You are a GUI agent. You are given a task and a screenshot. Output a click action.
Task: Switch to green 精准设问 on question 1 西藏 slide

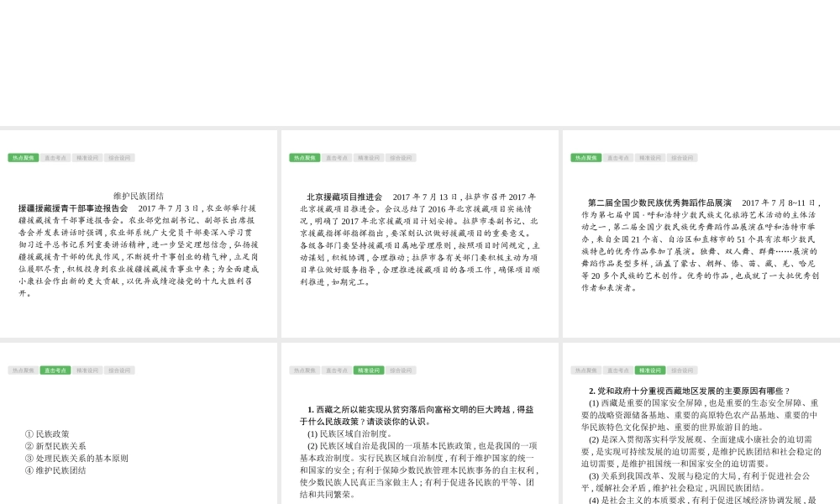point(369,370)
